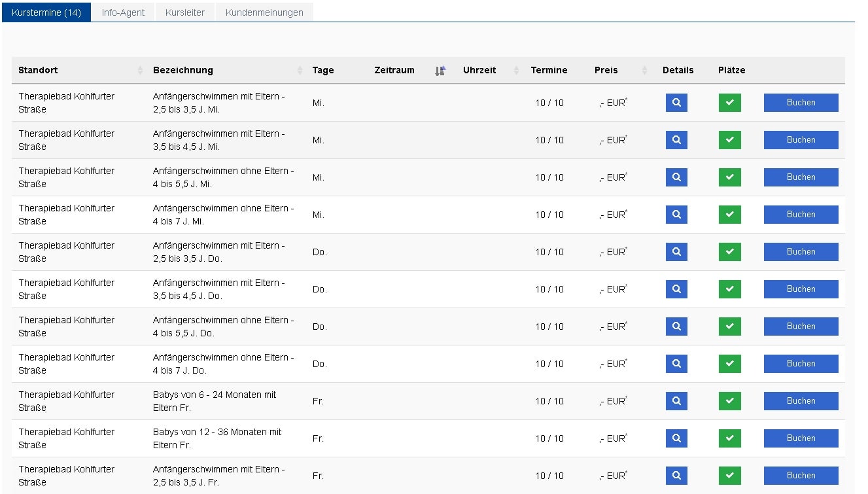Open details for 'Babys von 6 - 24 Monaten'
868x494 pixels.
tap(676, 401)
